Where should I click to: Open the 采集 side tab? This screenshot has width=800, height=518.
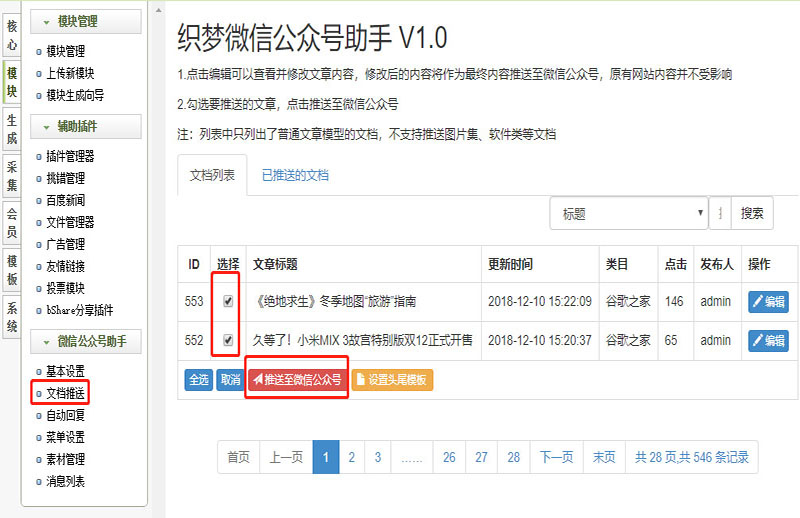click(12, 176)
